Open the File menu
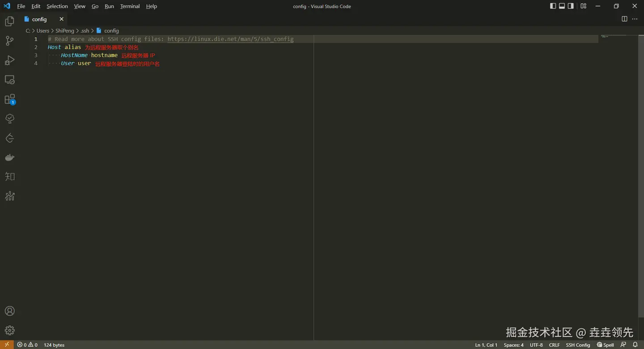Image resolution: width=644 pixels, height=349 pixels. click(21, 6)
